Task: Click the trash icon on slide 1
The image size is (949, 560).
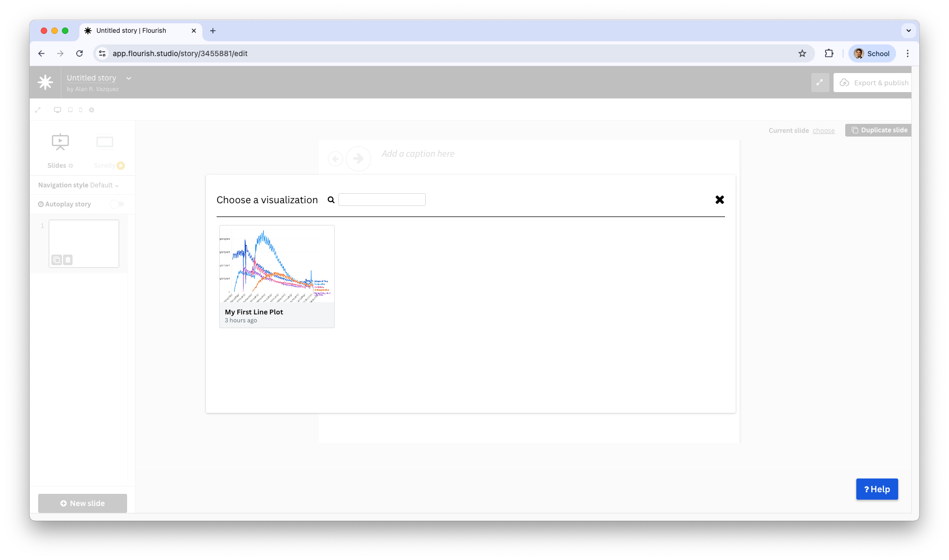Action: click(x=68, y=260)
